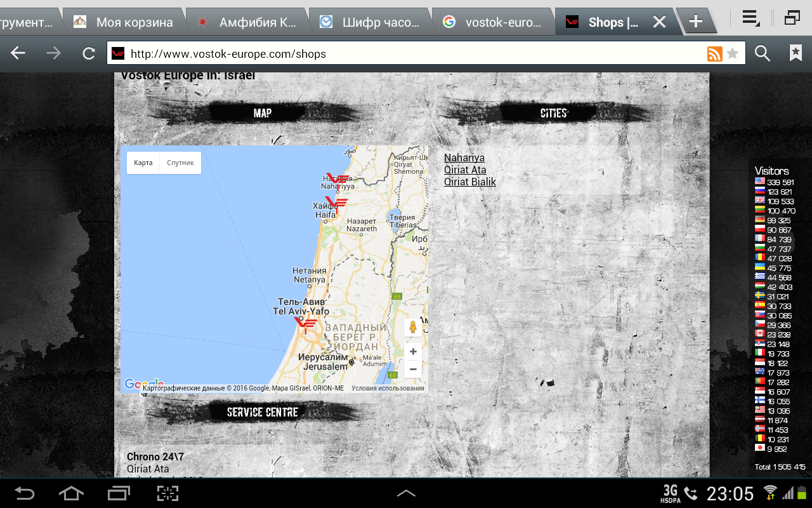Zoom out on the map
812x508 pixels.
413,369
